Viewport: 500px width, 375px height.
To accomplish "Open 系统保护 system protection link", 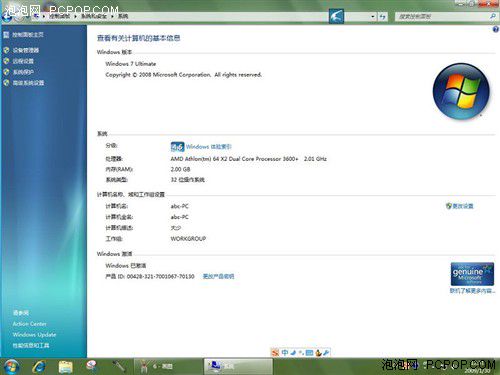I will tap(23, 72).
